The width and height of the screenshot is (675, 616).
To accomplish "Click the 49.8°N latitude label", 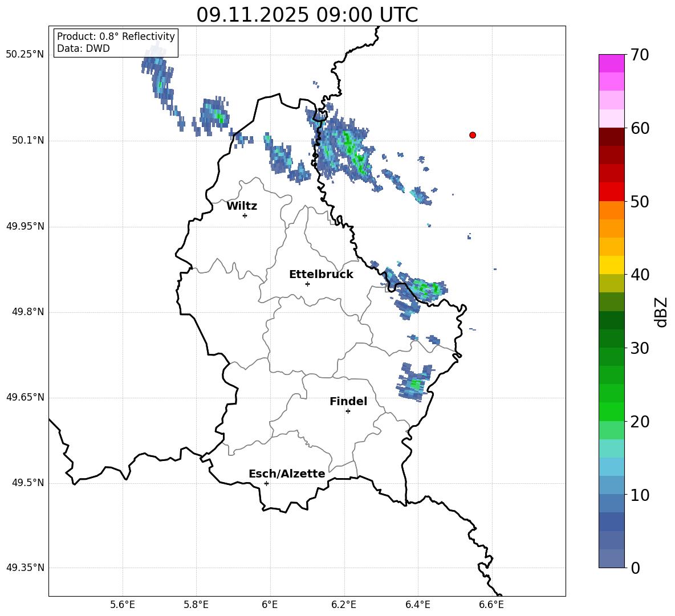I will 28,312.
